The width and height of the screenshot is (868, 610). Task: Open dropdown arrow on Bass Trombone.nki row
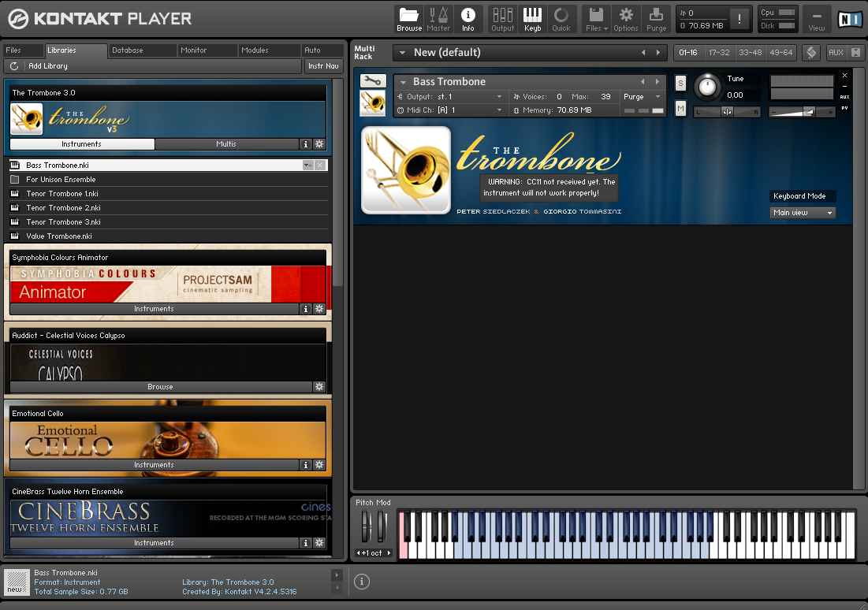(307, 165)
